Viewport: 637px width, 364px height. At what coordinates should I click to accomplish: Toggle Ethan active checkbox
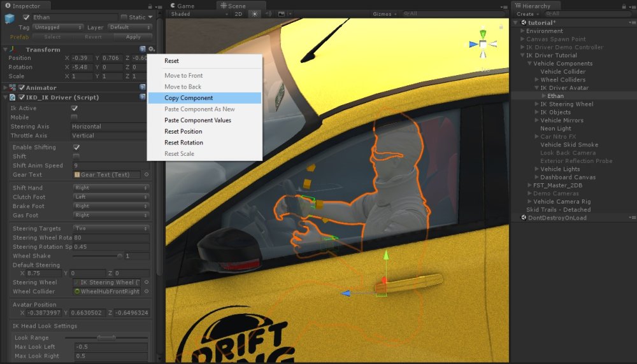(26, 17)
